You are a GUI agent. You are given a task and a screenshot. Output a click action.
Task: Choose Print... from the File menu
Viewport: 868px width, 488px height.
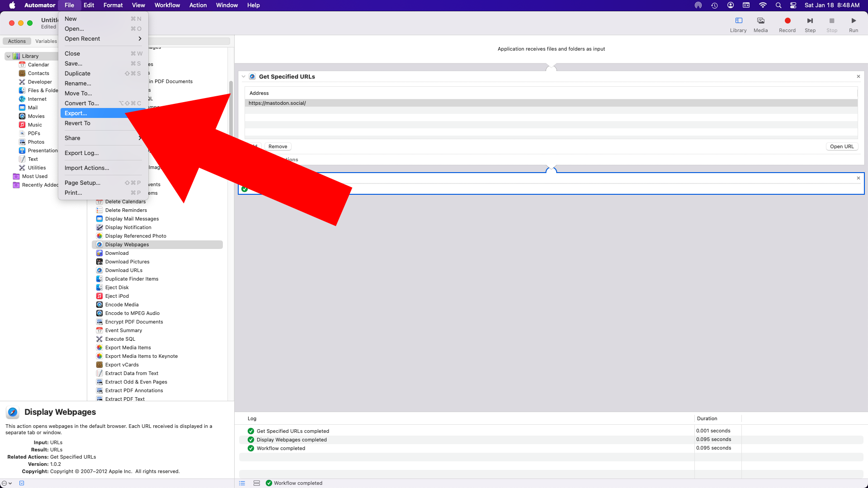(x=103, y=193)
